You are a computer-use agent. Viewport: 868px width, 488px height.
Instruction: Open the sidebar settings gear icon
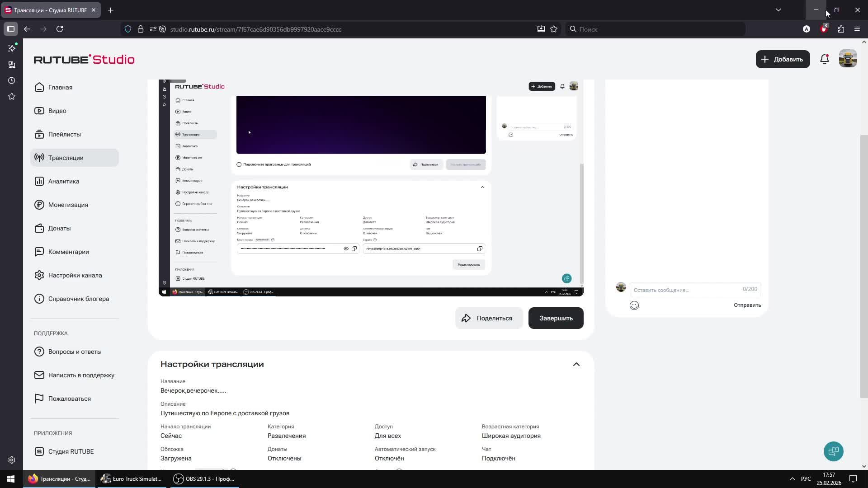coord(12,460)
